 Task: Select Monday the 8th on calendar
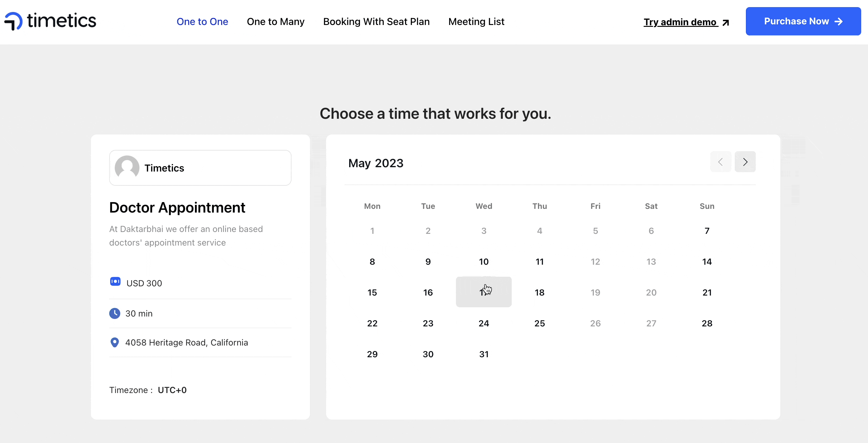(372, 261)
